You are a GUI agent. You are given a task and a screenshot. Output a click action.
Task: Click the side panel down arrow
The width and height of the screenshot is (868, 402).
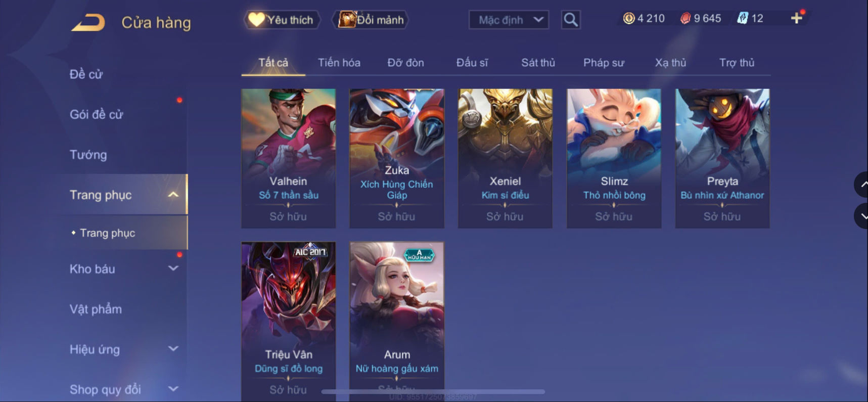tap(861, 216)
